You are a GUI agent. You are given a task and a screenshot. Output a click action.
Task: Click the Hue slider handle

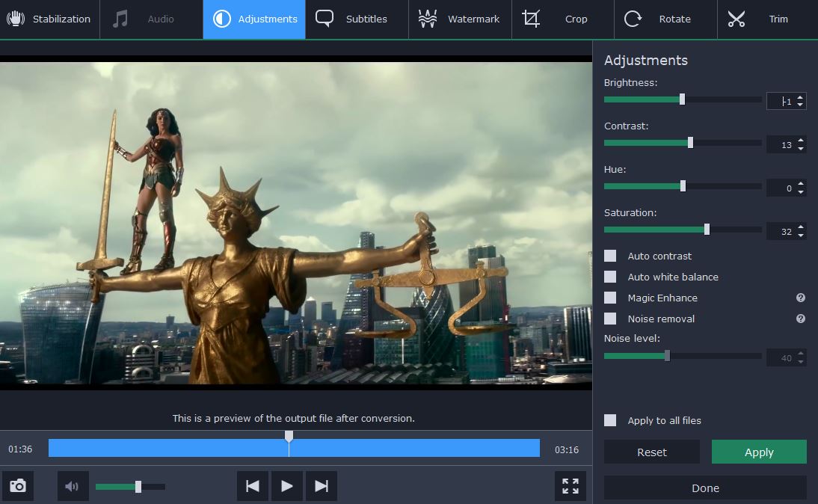pyautogui.click(x=683, y=185)
